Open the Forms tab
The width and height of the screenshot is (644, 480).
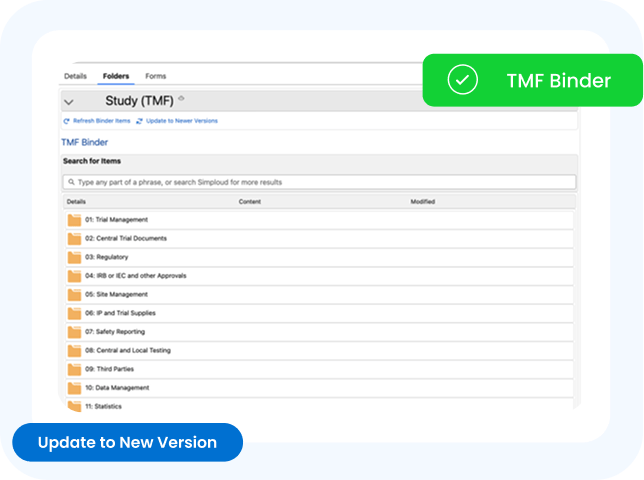coord(155,76)
